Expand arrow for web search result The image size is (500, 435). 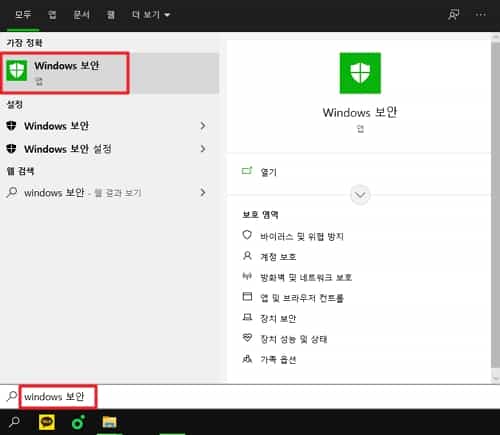203,193
